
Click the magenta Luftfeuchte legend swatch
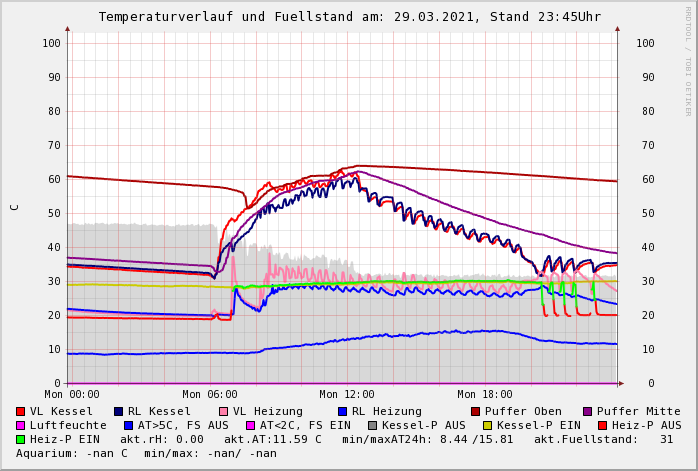21,425
